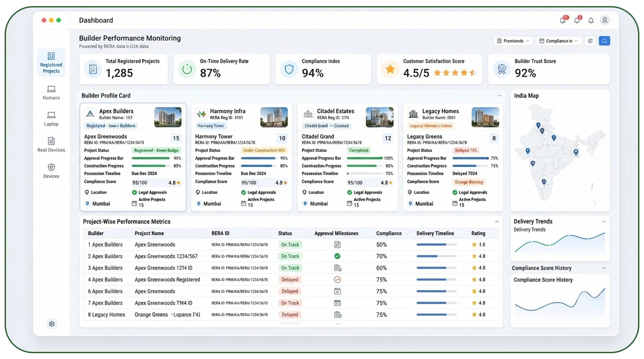Click '2 Apex Builders' row cell

(105, 256)
